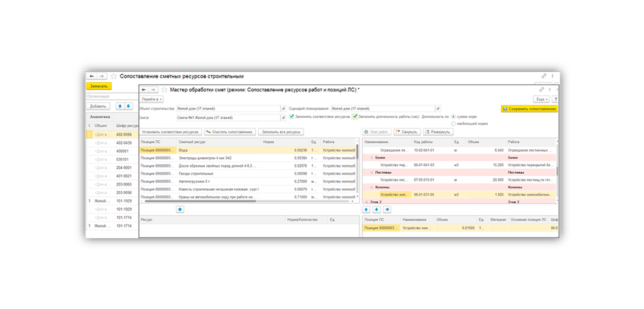Toggle Заполнять соответствие ресурсов checkbox

(x=292, y=116)
